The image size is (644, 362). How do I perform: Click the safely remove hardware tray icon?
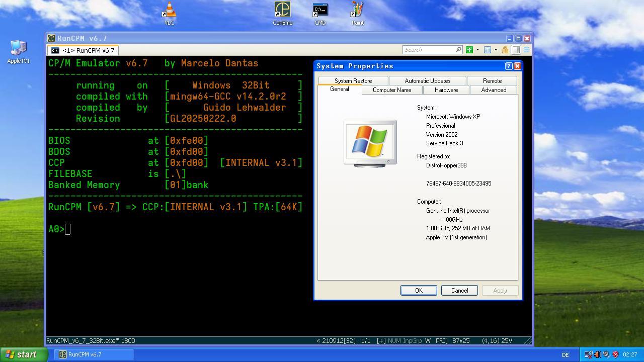click(606, 354)
